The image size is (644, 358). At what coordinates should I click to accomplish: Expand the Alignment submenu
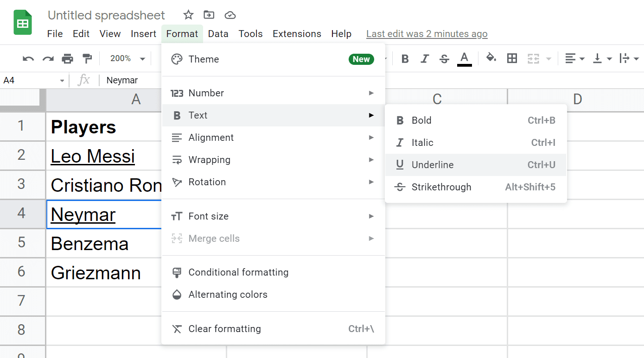[x=273, y=138]
